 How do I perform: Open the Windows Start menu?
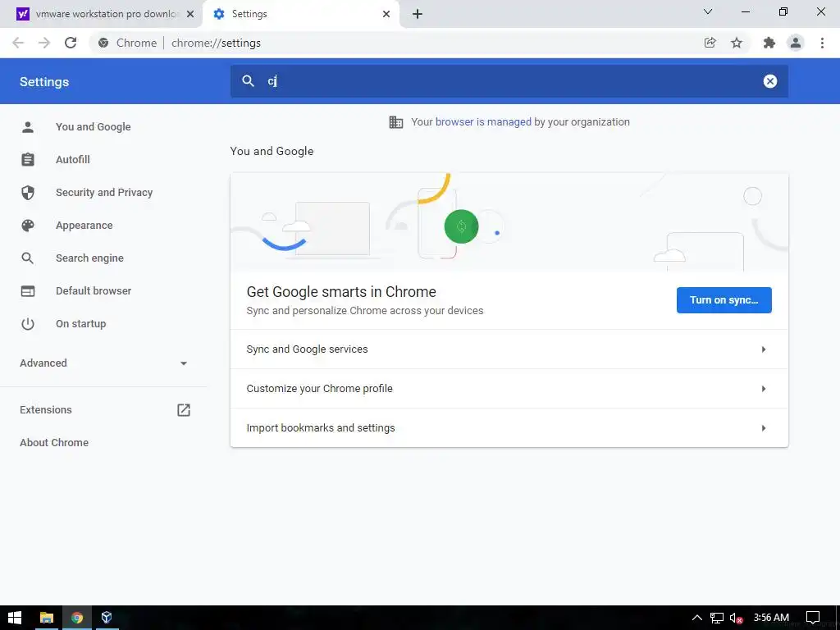(15, 618)
